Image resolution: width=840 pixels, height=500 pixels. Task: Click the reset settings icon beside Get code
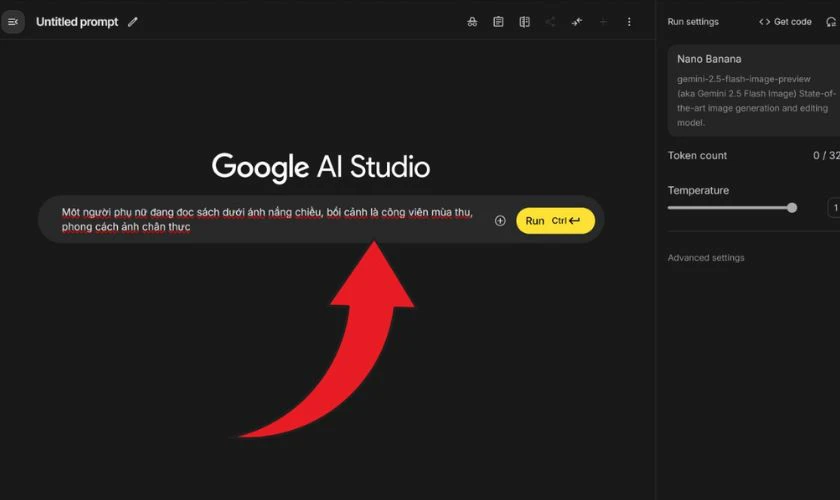[x=831, y=22]
